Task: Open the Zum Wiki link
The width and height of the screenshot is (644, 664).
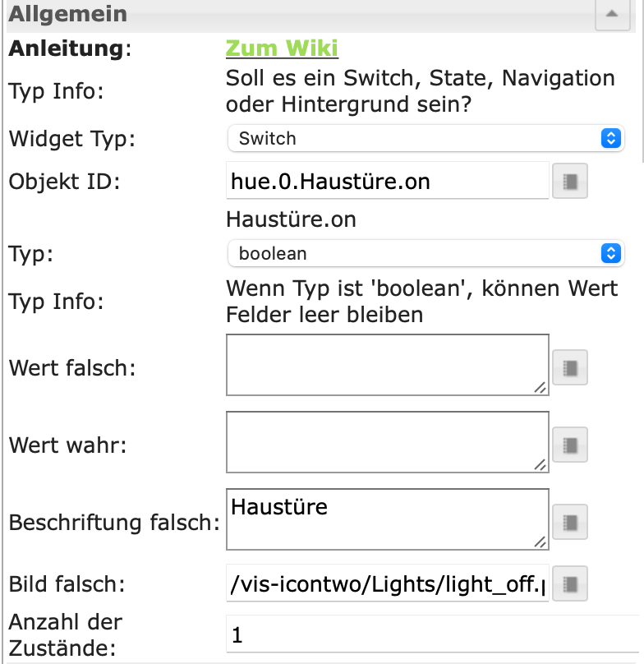Action: coord(282,48)
